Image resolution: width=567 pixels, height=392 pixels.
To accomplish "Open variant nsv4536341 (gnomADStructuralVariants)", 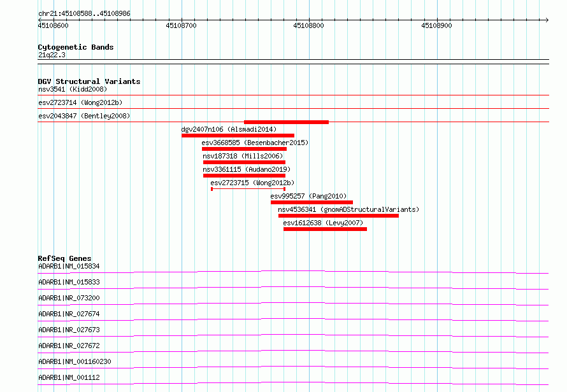I will (x=348, y=209).
